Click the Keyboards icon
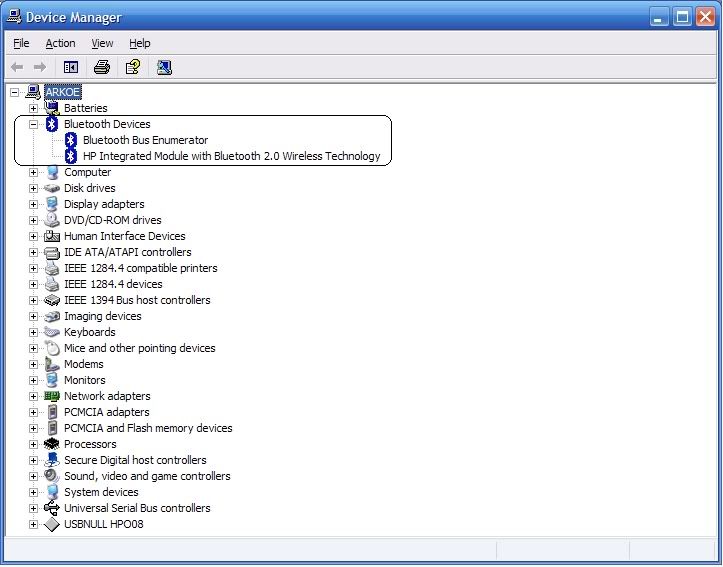Image resolution: width=723 pixels, height=567 pixels. tap(52, 332)
